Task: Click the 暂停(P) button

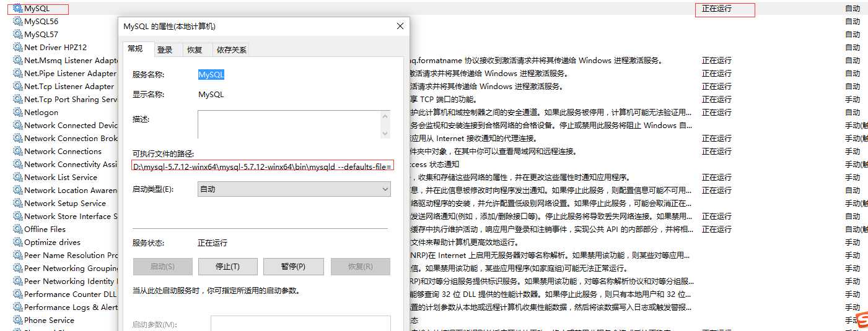Action: [x=293, y=267]
